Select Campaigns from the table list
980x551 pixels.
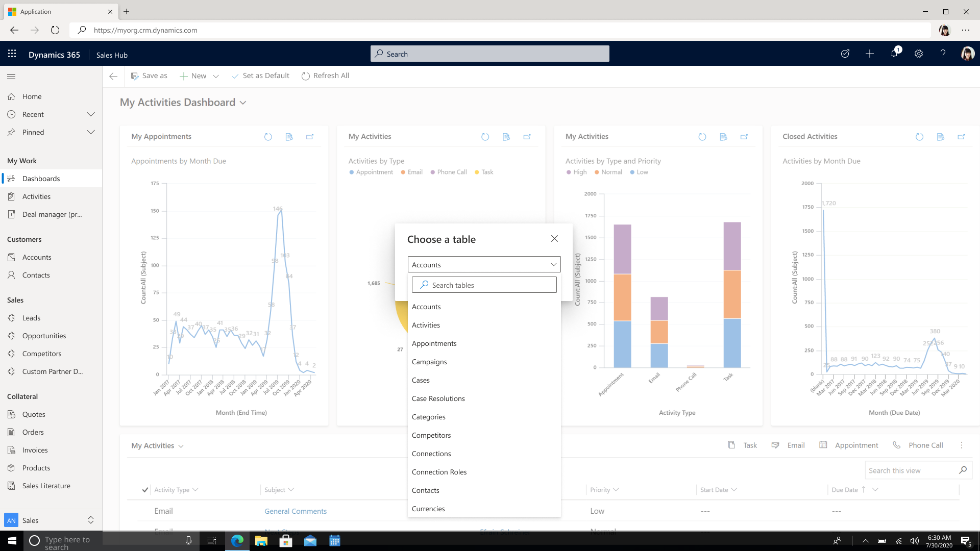pyautogui.click(x=429, y=362)
